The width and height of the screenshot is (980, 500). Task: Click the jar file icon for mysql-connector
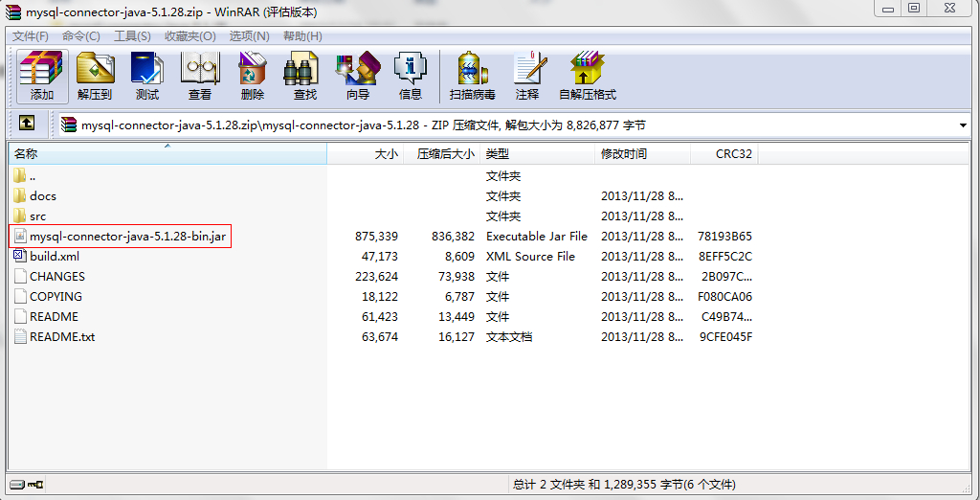[x=20, y=236]
